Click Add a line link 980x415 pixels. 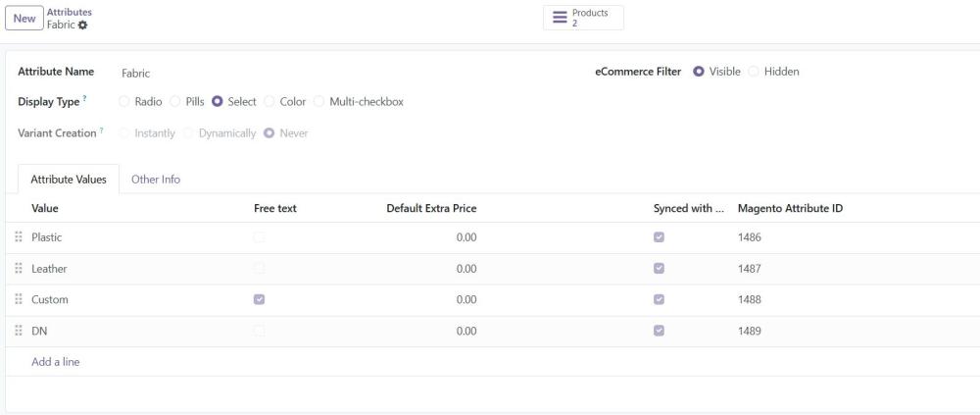[56, 362]
